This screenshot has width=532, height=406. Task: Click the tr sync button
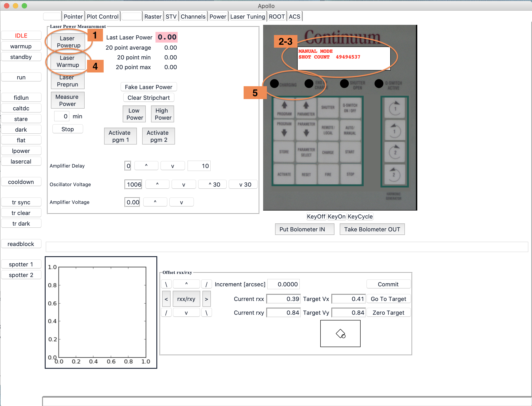tap(21, 202)
